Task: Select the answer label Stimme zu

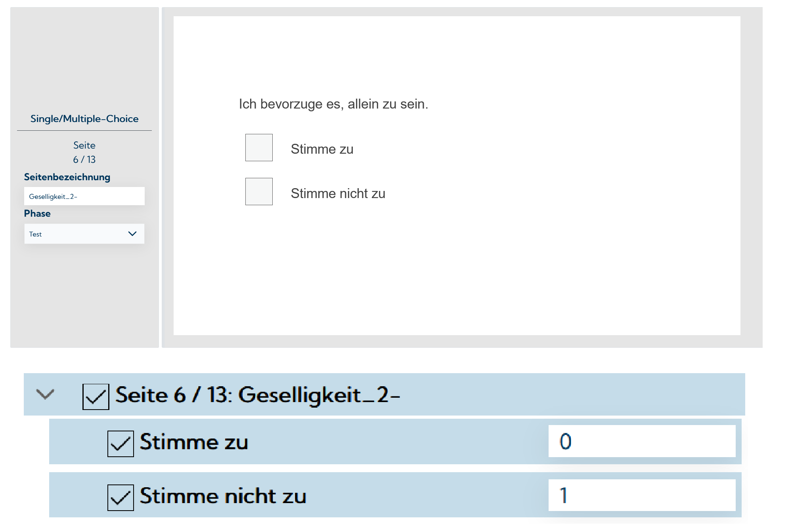Action: point(322,149)
